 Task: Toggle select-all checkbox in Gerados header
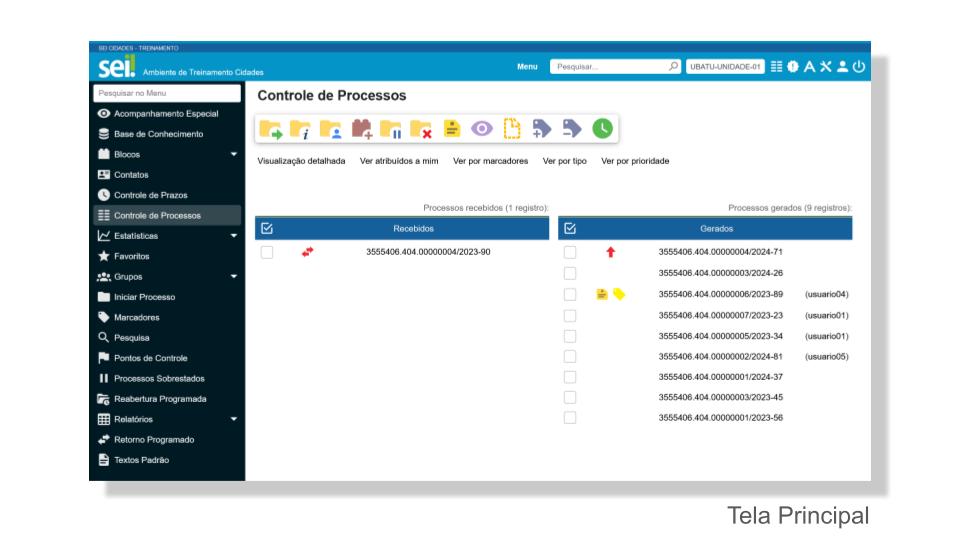(x=570, y=228)
